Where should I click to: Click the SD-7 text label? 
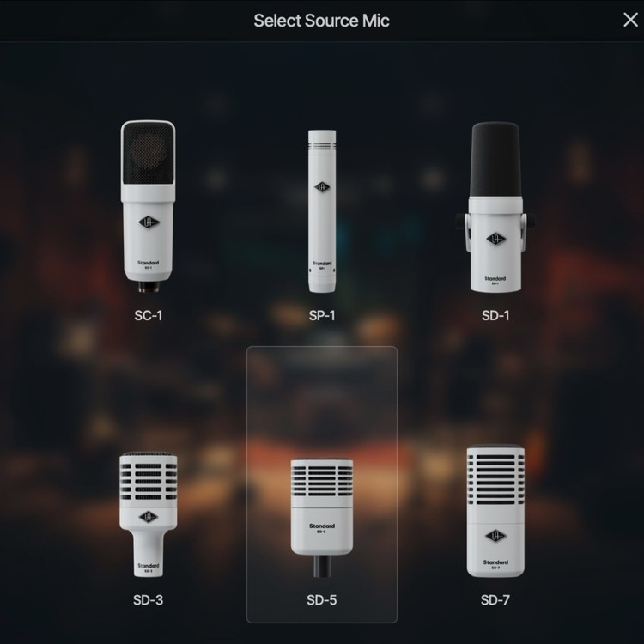[x=495, y=600]
